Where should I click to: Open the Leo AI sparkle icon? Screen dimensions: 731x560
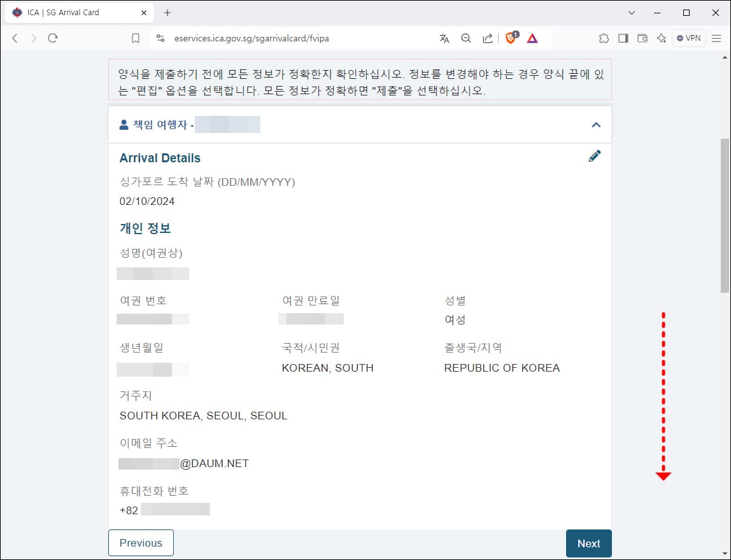pyautogui.click(x=661, y=38)
